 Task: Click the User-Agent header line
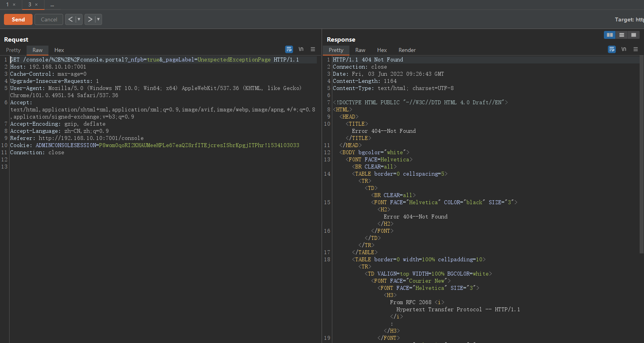(x=156, y=92)
